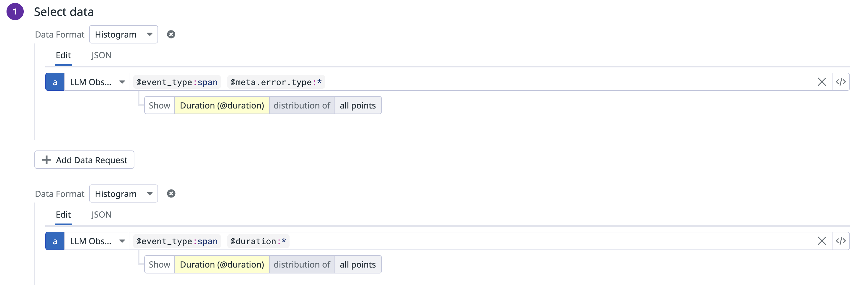Open code view for the first query
The image size is (868, 285).
[841, 82]
